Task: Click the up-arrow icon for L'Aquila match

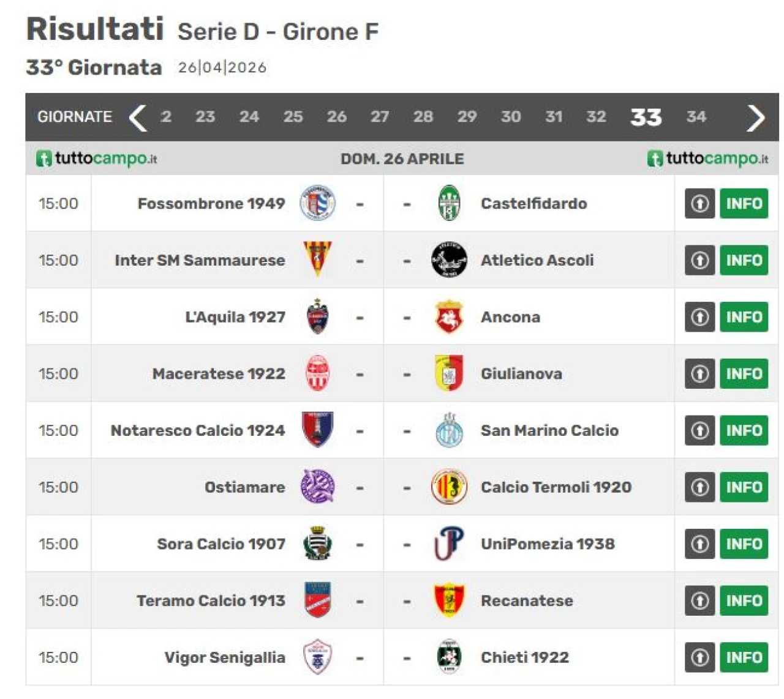Action: click(699, 317)
